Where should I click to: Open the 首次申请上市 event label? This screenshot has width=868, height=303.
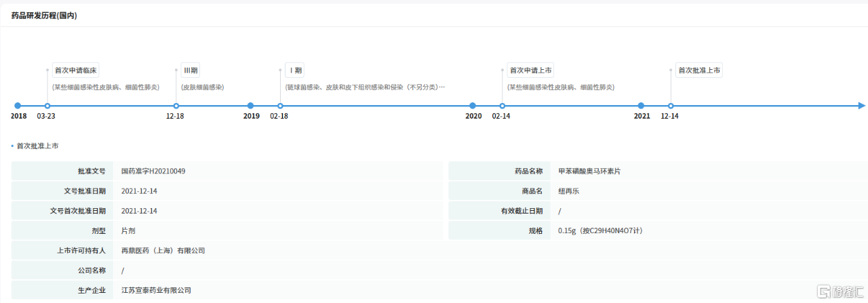tap(531, 70)
